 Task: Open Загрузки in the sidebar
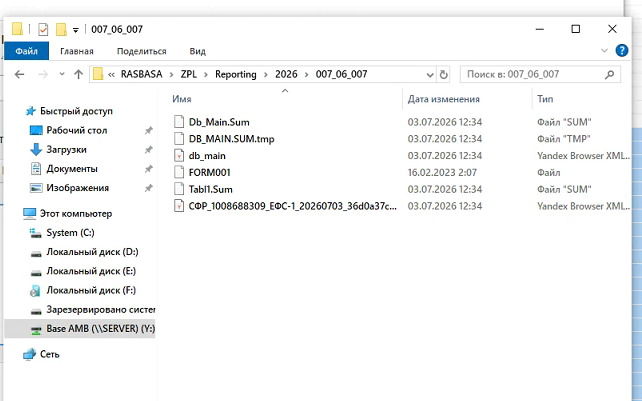(66, 150)
